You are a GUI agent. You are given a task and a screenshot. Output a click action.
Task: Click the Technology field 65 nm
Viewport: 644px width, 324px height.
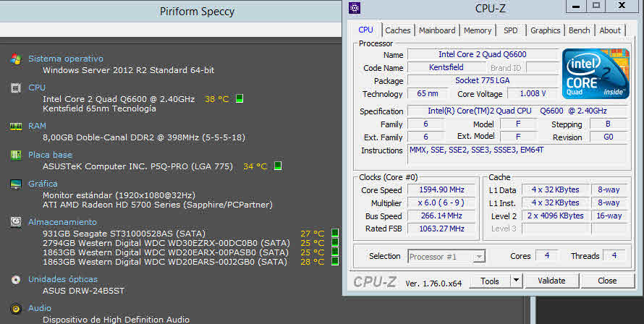[x=427, y=93]
